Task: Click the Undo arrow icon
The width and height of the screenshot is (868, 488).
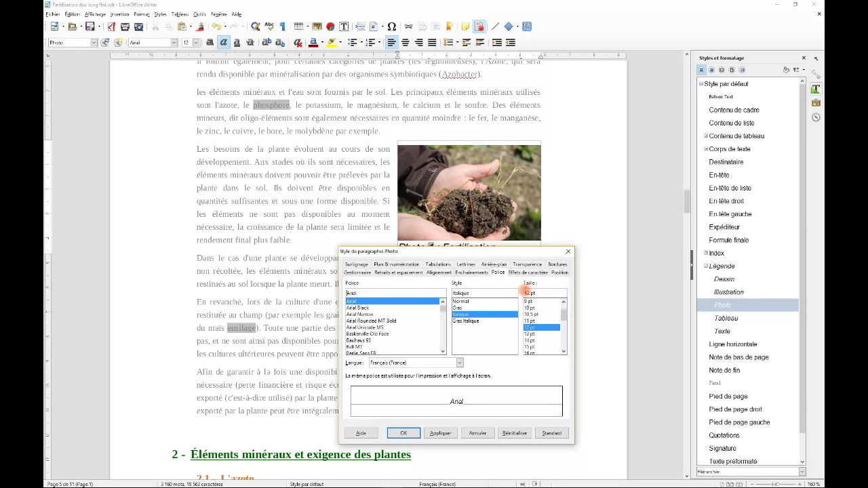Action: tap(216, 26)
